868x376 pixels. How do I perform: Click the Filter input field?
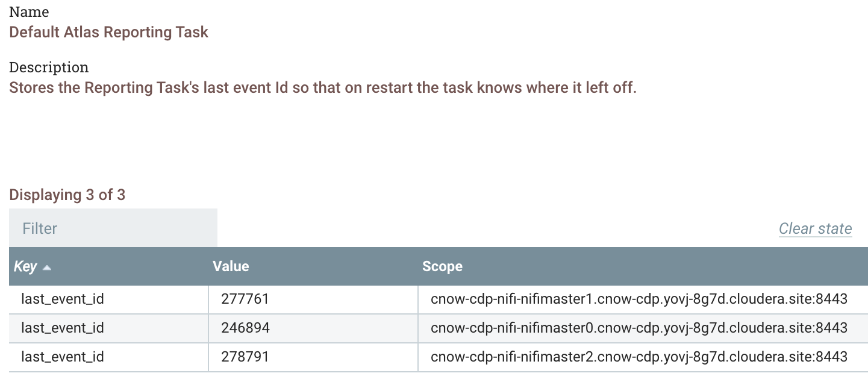[113, 228]
